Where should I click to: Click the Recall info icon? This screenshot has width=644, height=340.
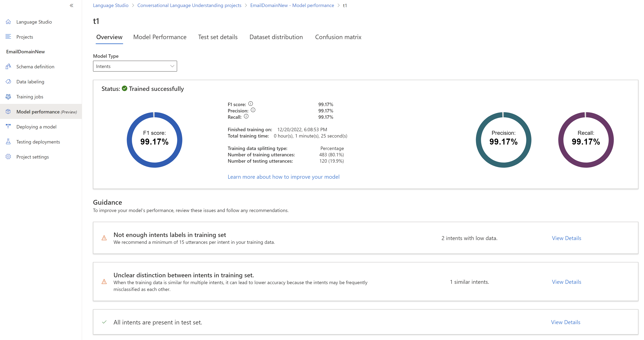point(246,116)
